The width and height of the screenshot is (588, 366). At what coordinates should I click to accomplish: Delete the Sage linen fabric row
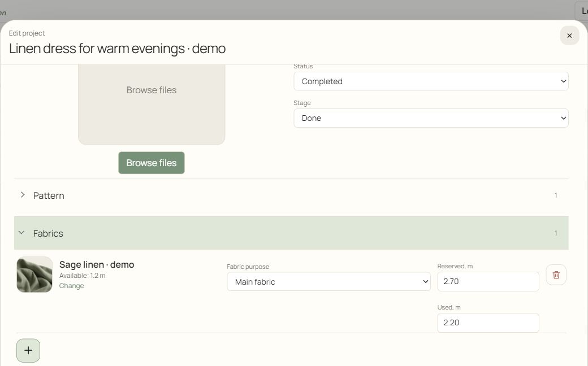pyautogui.click(x=556, y=274)
